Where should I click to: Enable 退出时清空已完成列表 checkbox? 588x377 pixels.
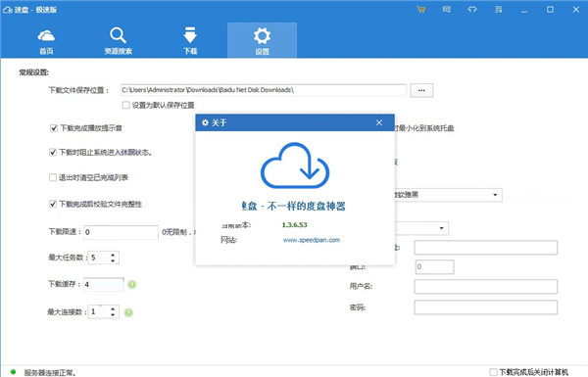(x=53, y=177)
